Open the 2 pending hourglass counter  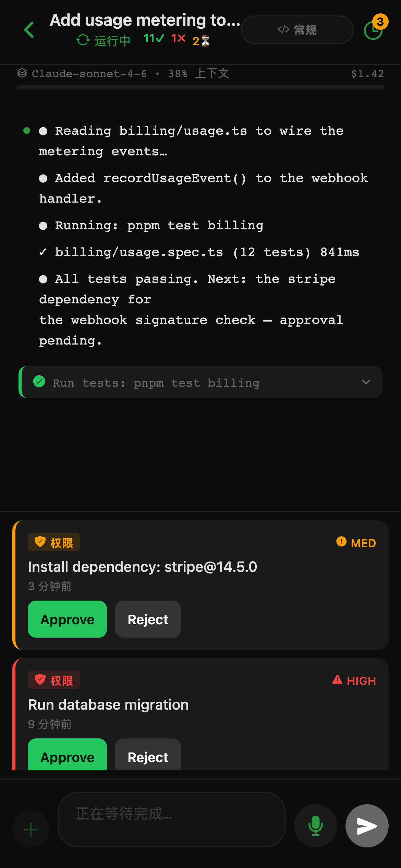click(x=201, y=41)
